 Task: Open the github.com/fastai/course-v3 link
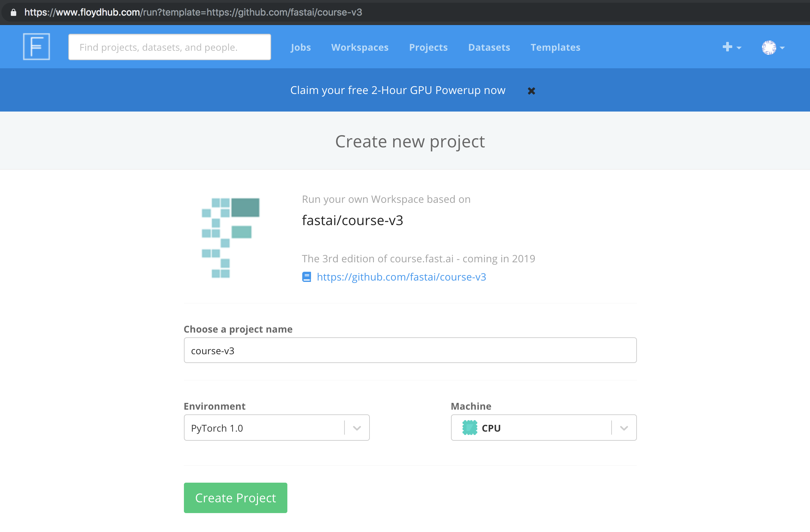pyautogui.click(x=401, y=277)
